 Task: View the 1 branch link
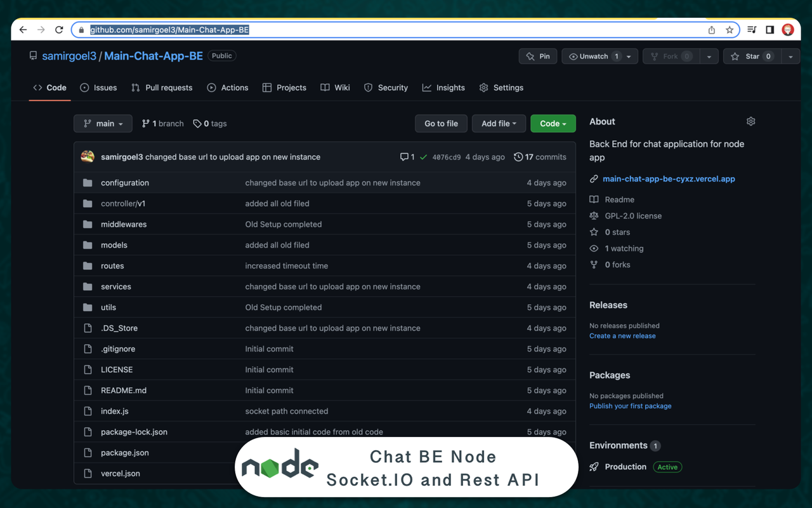click(x=162, y=124)
